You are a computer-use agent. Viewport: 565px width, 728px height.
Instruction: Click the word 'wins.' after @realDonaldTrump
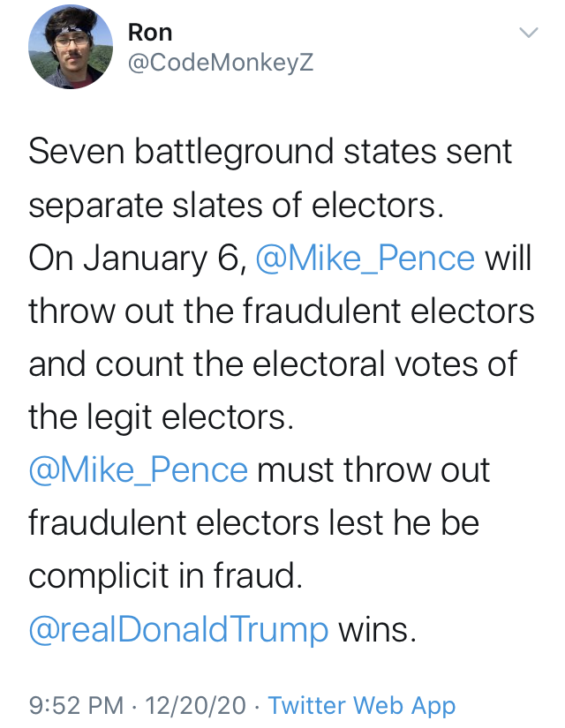[377, 631]
